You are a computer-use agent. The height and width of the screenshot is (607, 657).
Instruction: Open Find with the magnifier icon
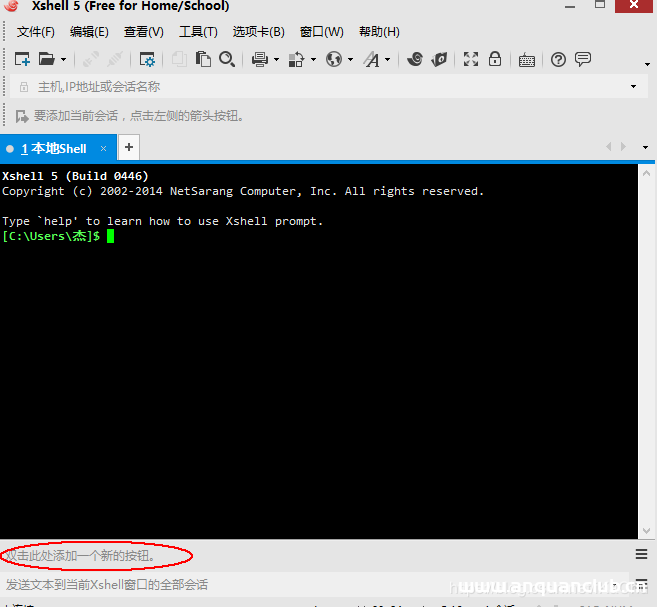(x=227, y=59)
